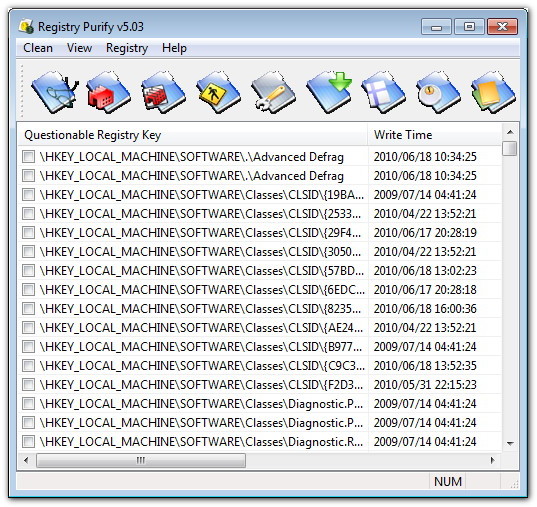
Task: Select the Diagnostic.R... registry key row text
Action: point(201,442)
